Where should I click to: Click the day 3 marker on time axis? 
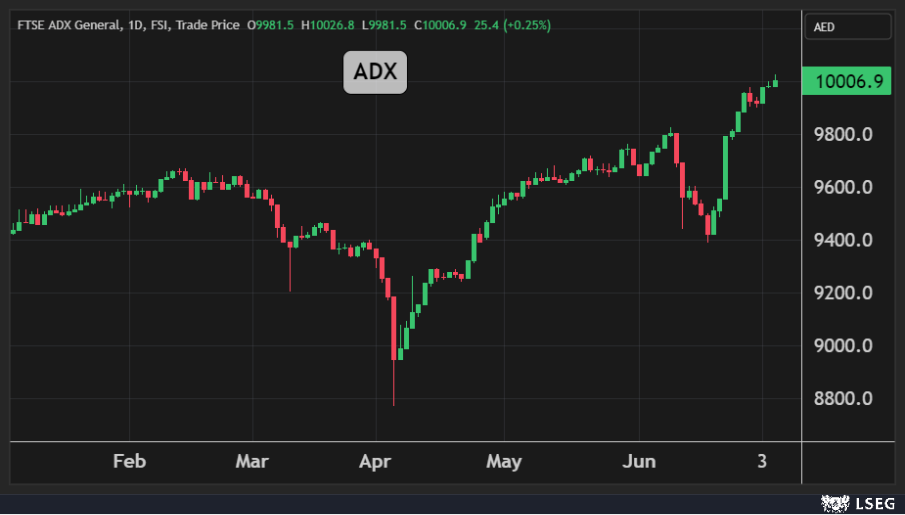[763, 461]
